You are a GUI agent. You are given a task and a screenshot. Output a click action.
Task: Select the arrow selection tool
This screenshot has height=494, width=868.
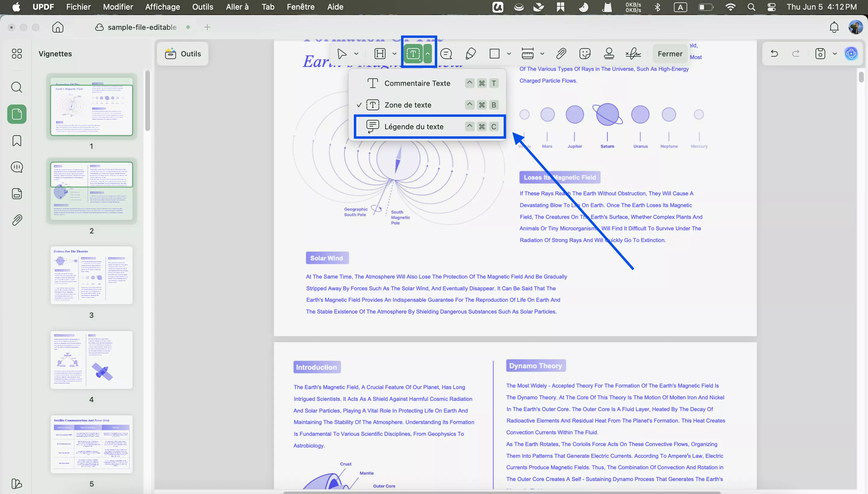(x=342, y=54)
